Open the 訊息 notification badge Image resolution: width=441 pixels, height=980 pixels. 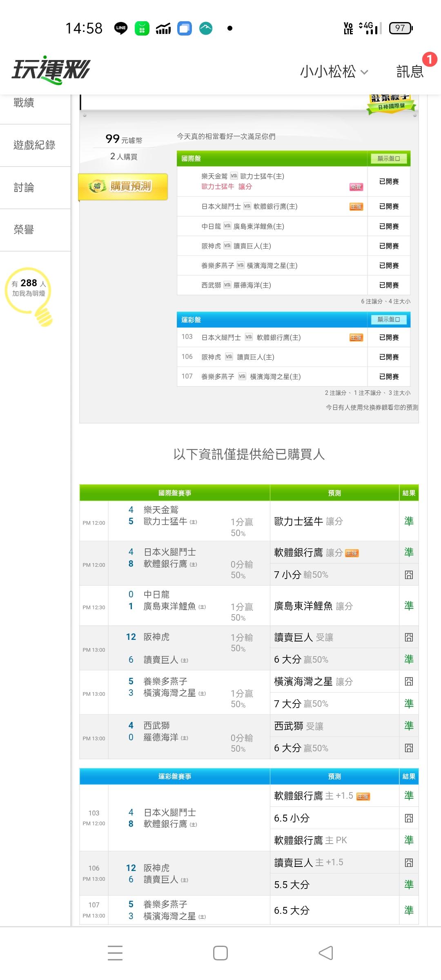pos(429,59)
